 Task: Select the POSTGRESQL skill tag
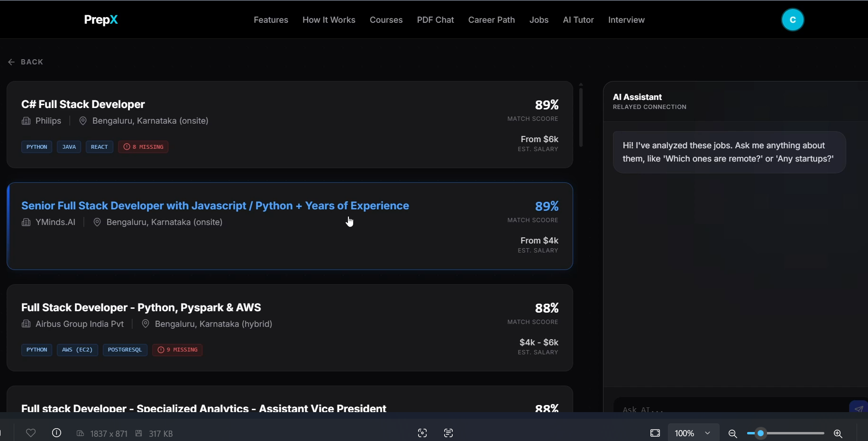(125, 350)
